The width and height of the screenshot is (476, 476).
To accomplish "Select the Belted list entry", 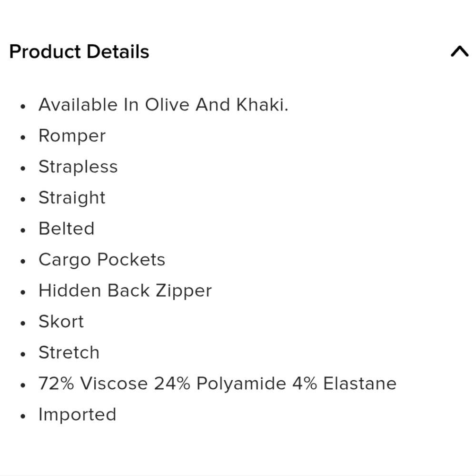I will [x=67, y=229].
